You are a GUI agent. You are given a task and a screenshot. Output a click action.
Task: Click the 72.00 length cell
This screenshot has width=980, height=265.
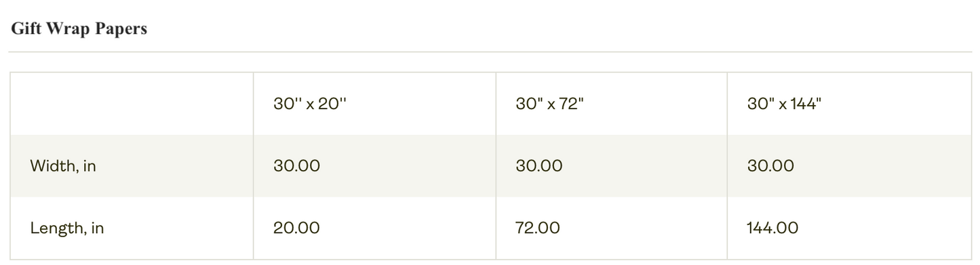point(538,228)
